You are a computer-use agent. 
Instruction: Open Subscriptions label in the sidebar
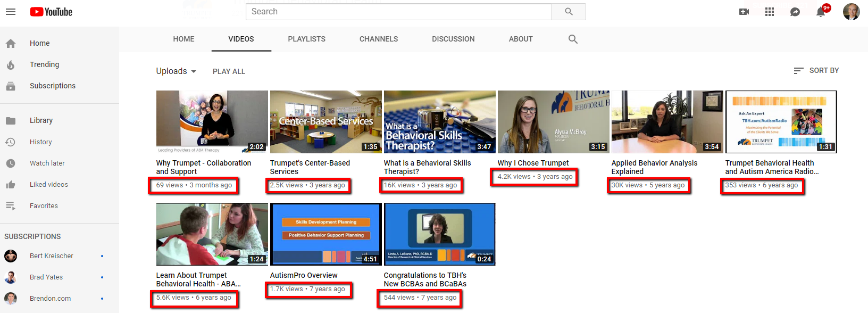pyautogui.click(x=53, y=86)
